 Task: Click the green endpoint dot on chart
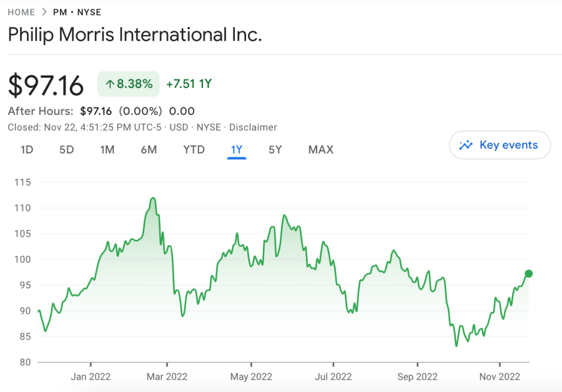click(529, 273)
